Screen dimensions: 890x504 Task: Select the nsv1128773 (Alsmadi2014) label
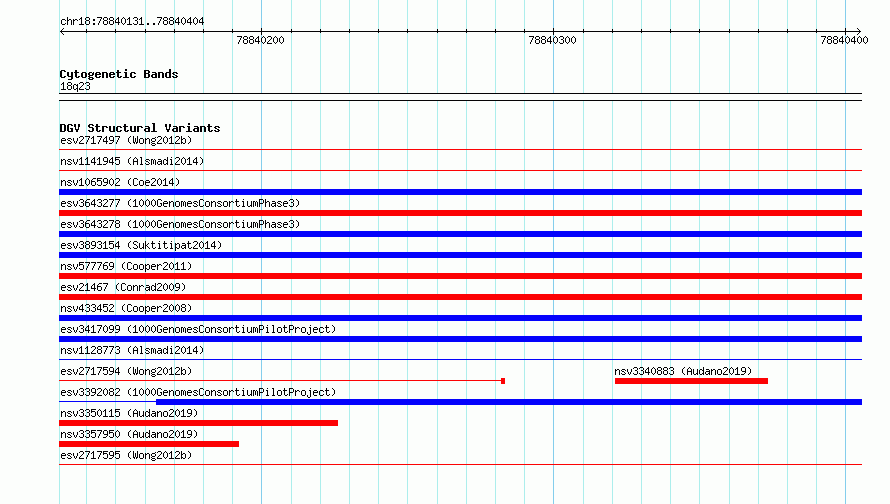[x=132, y=350]
